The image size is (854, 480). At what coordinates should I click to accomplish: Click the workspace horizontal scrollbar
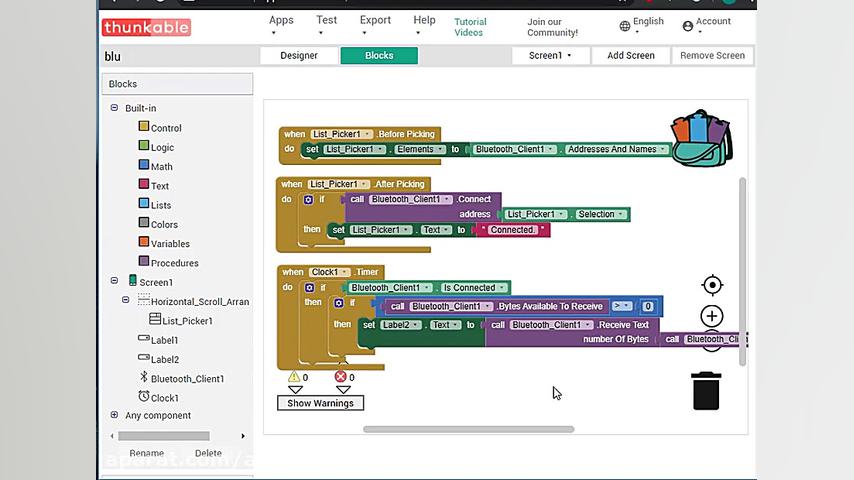click(x=468, y=429)
